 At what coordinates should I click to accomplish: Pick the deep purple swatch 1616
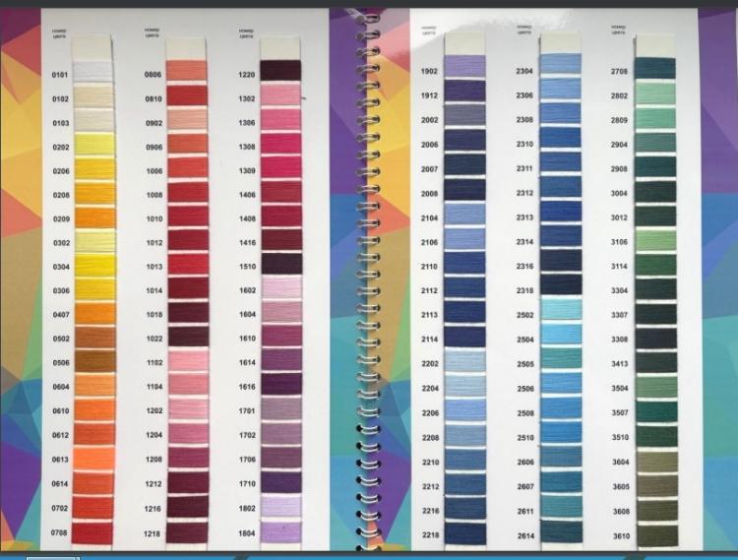tap(281, 385)
